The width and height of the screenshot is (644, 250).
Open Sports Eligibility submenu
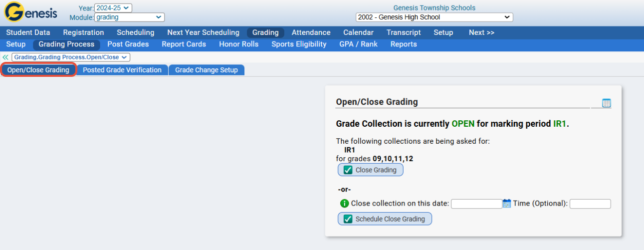[299, 44]
